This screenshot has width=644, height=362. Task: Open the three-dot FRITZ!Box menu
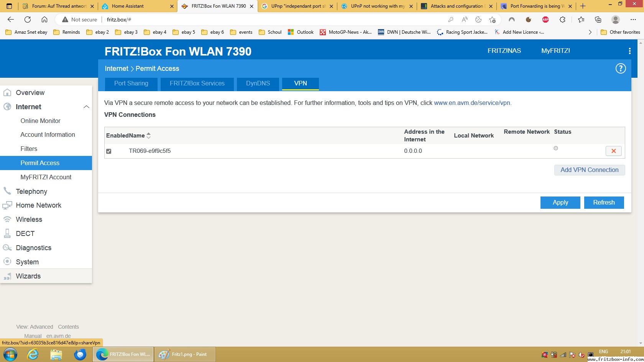point(629,51)
